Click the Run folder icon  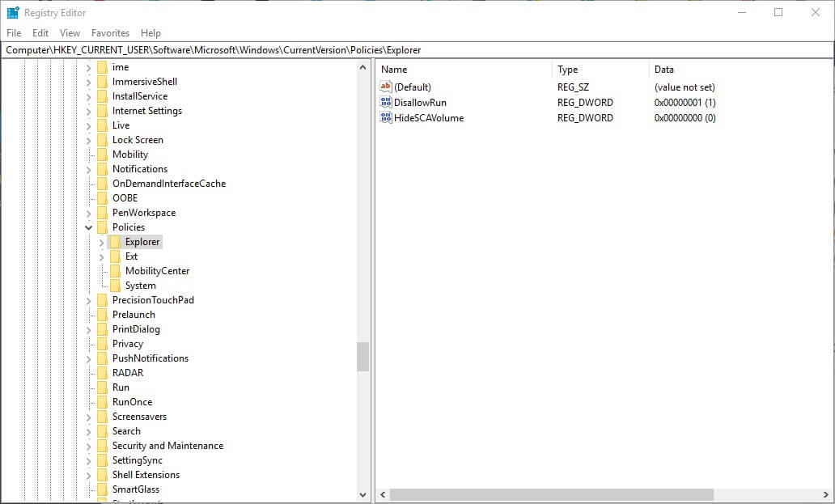pyautogui.click(x=102, y=388)
